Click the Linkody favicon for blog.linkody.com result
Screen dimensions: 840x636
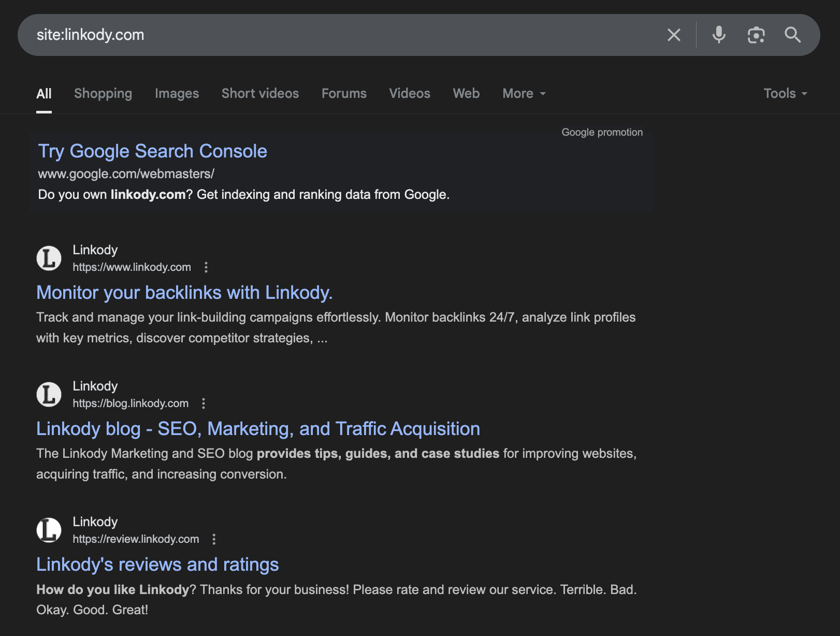49,394
